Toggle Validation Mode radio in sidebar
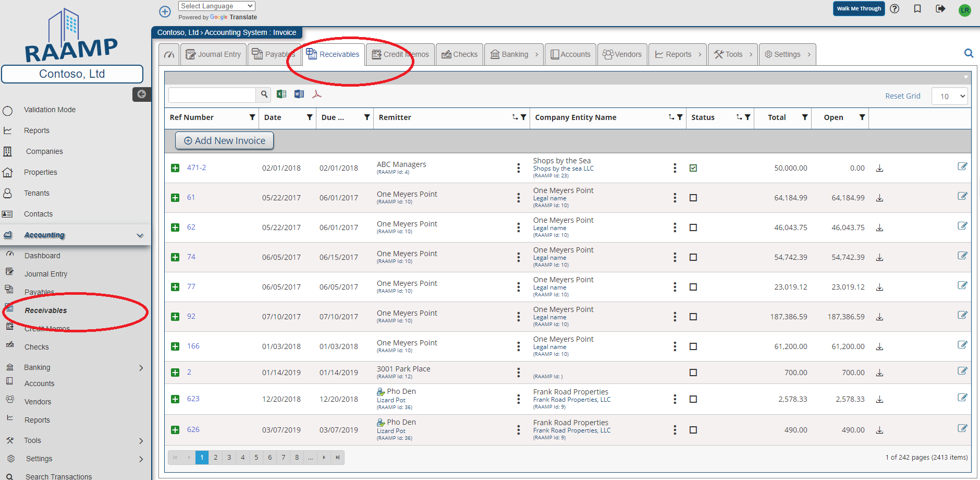 click(x=8, y=111)
